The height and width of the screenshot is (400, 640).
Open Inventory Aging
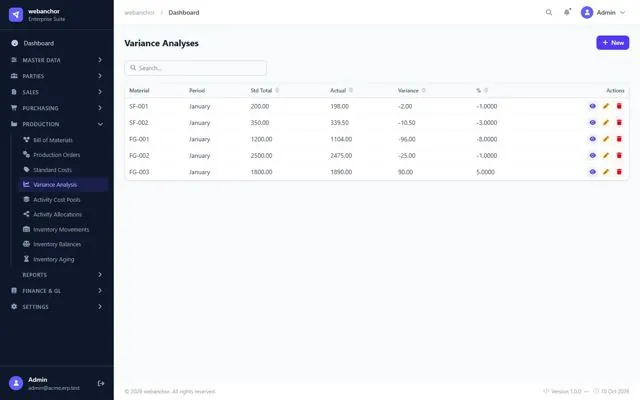coord(63,259)
